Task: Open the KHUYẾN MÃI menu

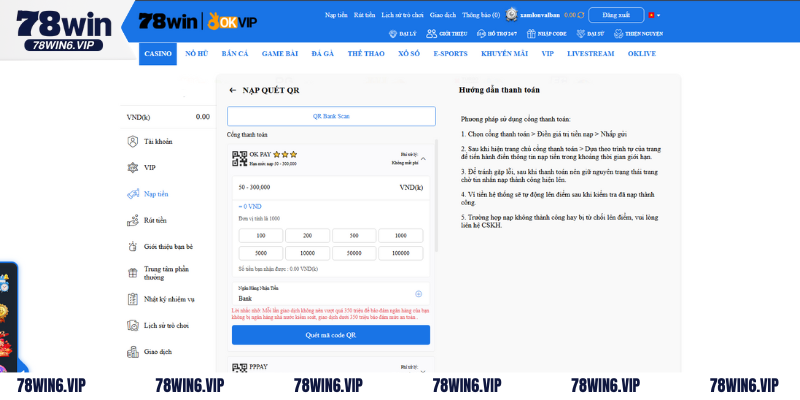Action: click(504, 54)
